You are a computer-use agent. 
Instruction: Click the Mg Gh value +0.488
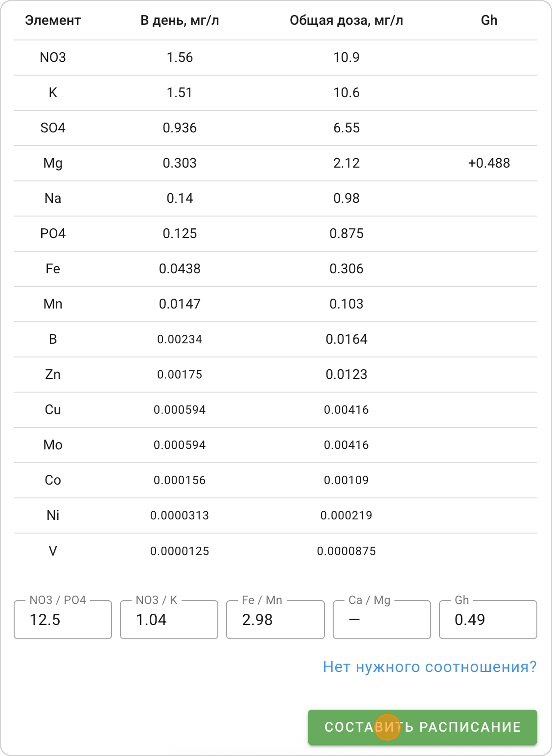(489, 163)
